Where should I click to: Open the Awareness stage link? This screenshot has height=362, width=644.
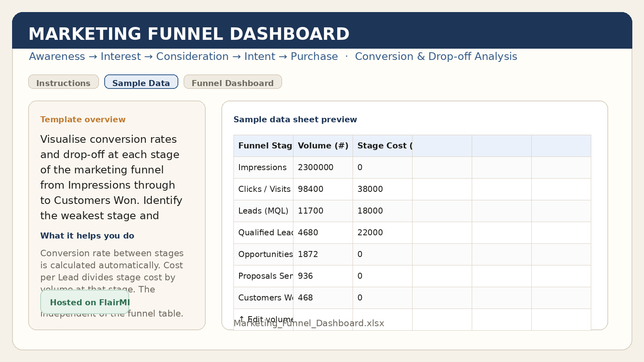coord(57,56)
